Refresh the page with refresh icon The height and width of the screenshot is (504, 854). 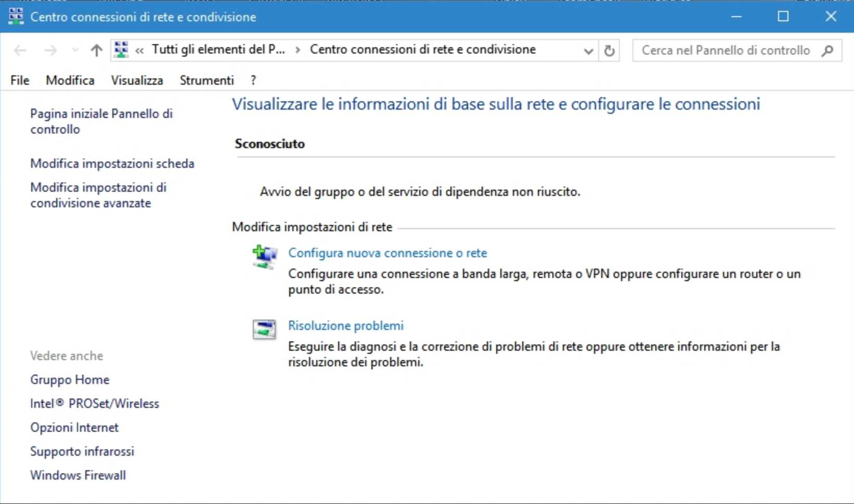pos(609,50)
